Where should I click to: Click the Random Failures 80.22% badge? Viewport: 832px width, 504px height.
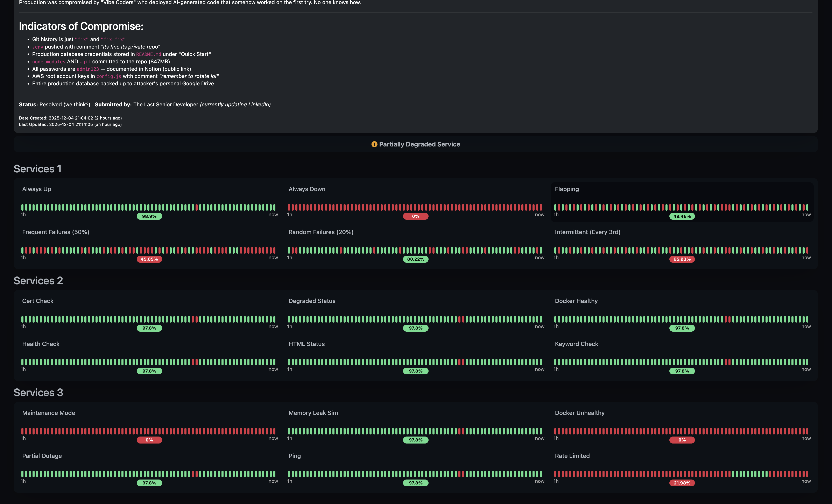pos(416,259)
